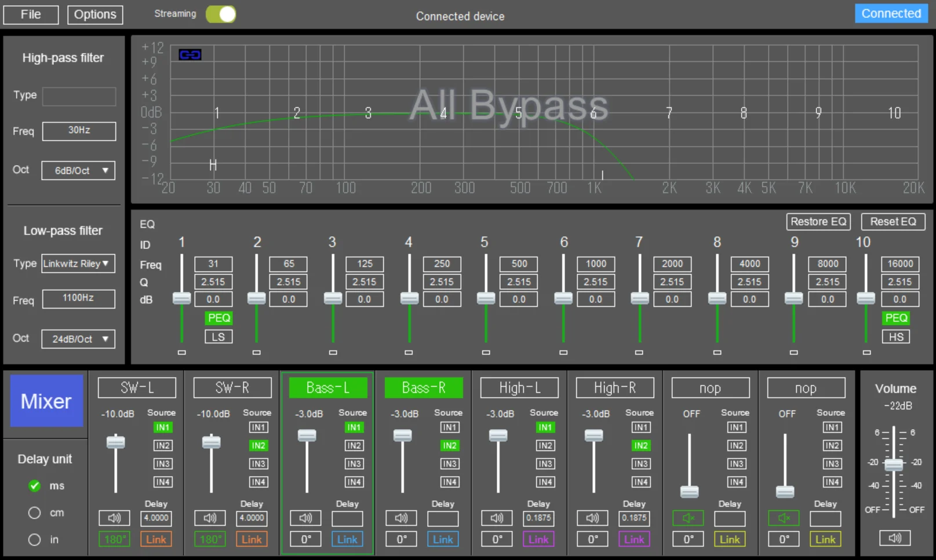
Task: Open low-pass filter Type Linkwitz Riley dropdown
Action: tap(78, 264)
